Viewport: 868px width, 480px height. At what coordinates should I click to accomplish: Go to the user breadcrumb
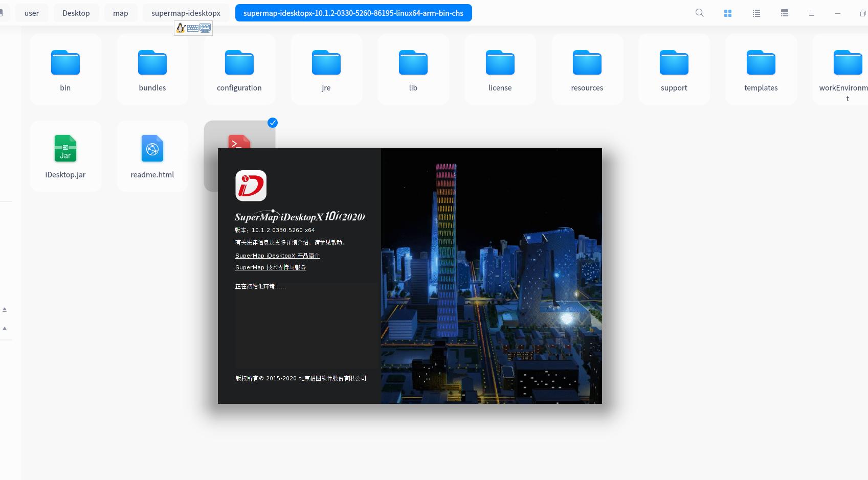32,13
